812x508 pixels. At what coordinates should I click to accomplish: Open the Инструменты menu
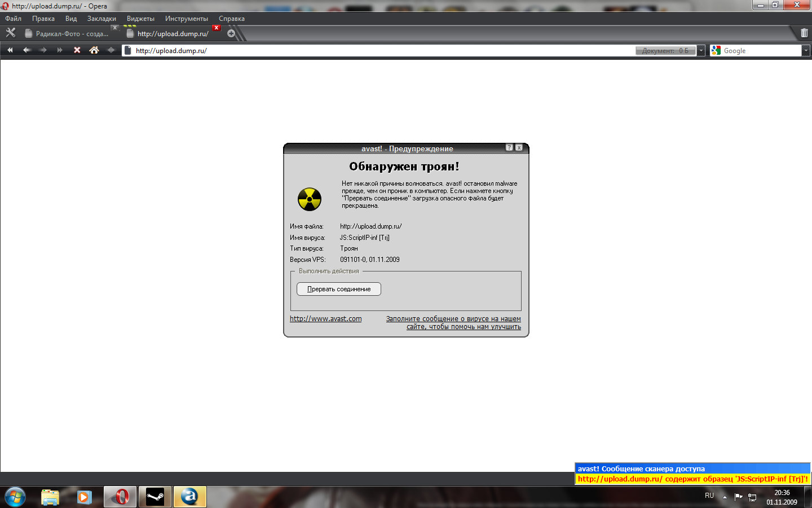tap(187, 19)
